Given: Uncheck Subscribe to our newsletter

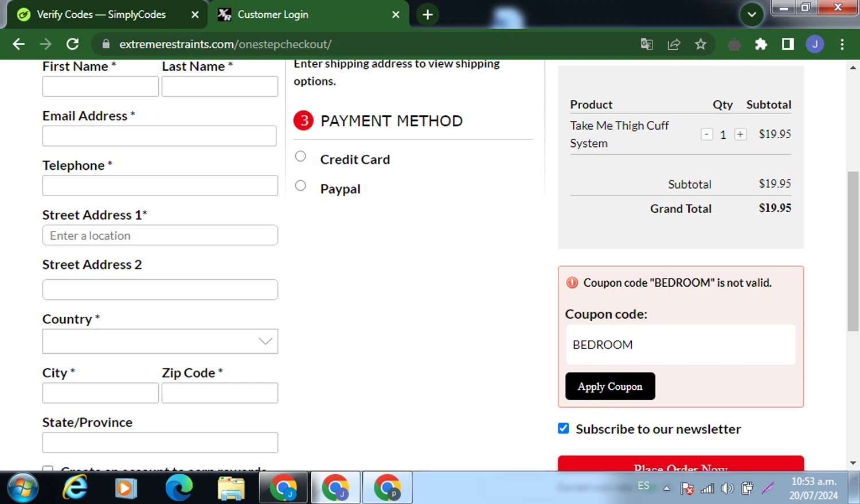Looking at the screenshot, I should click(564, 428).
